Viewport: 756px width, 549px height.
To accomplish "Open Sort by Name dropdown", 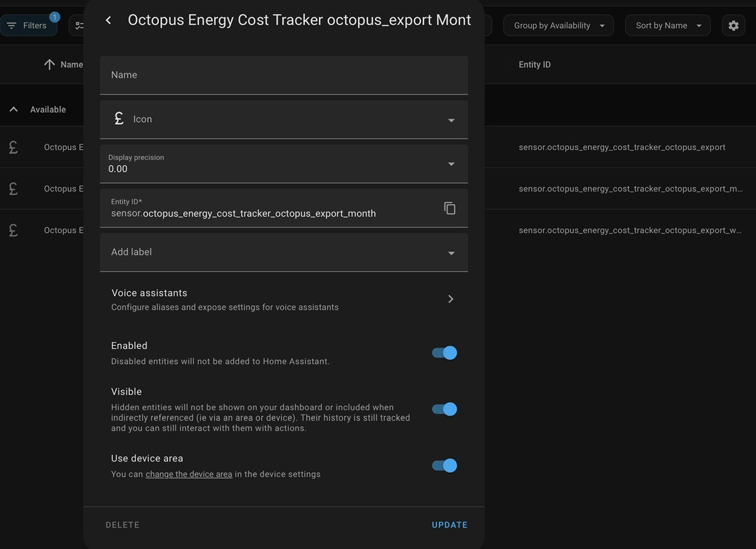I will 667,25.
